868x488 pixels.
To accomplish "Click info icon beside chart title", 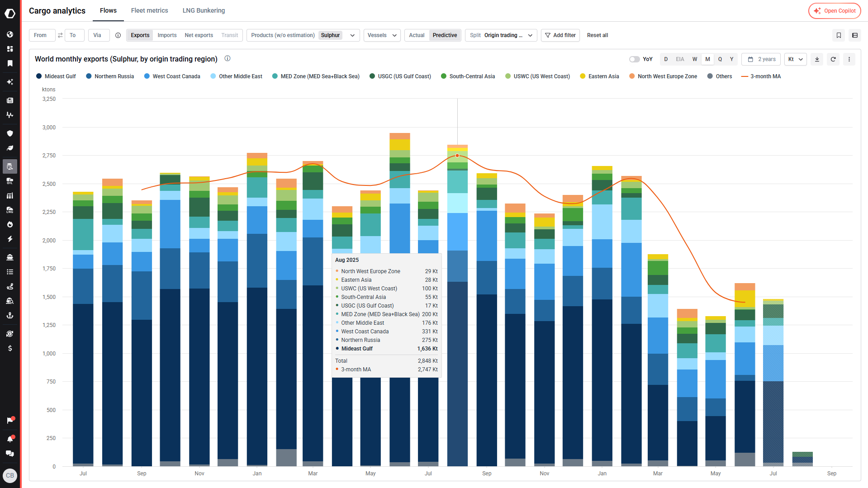I will [228, 58].
